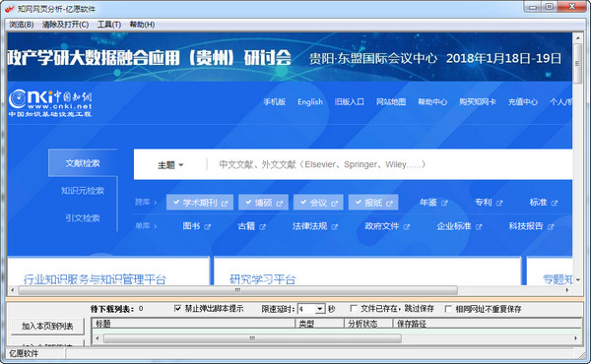Click the 年鉴 database link
The image size is (591, 364).
pyautogui.click(x=428, y=203)
